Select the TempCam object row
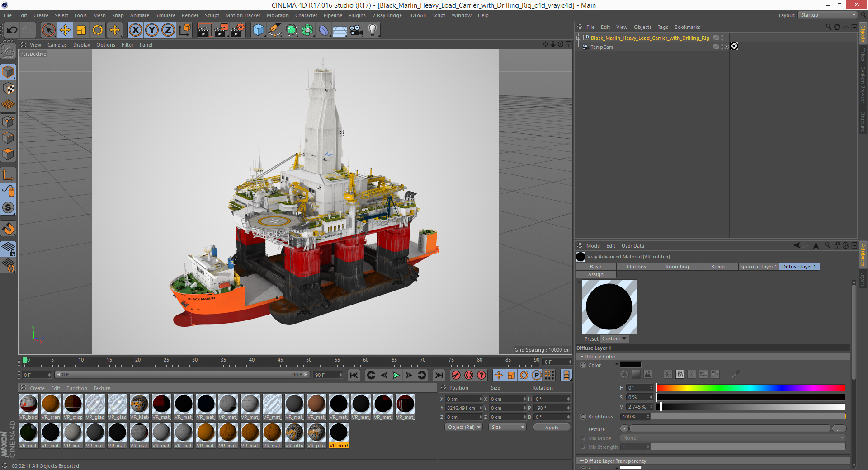The image size is (868, 470). pos(602,47)
